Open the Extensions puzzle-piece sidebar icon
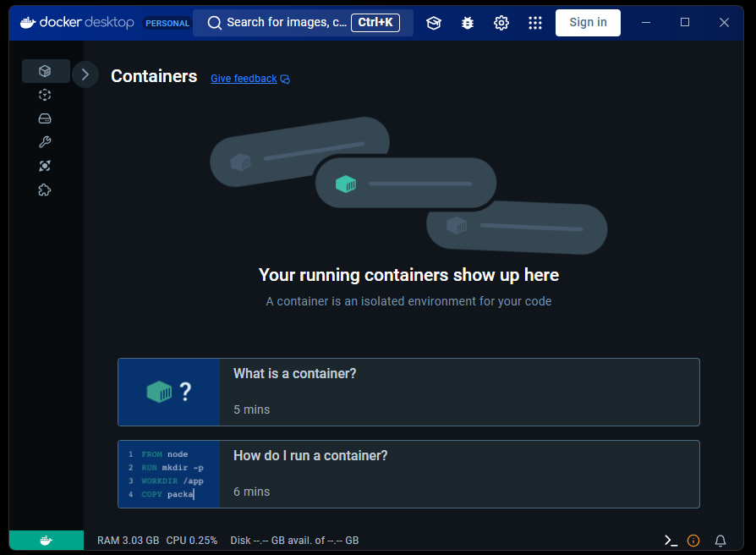Screen dimensions: 756x555 pos(45,190)
